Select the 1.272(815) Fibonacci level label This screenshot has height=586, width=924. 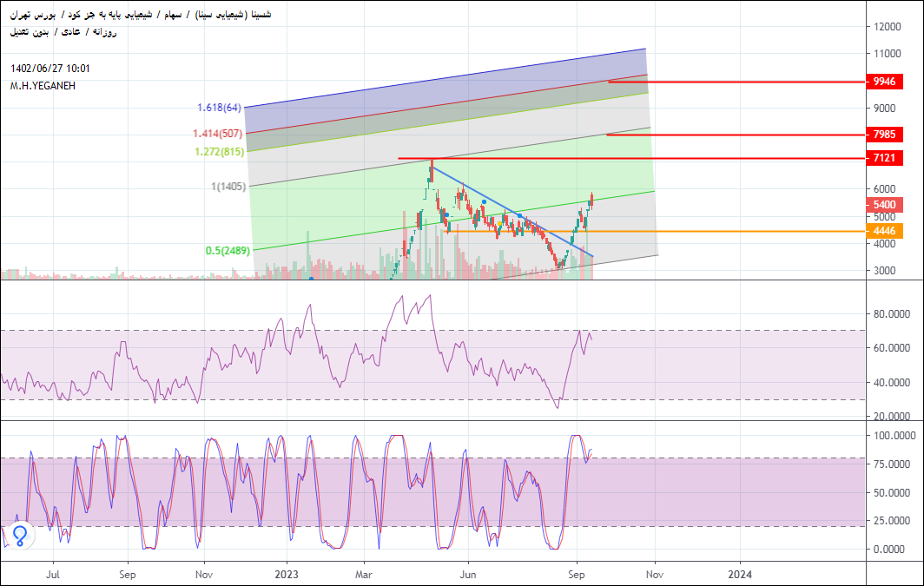[218, 151]
